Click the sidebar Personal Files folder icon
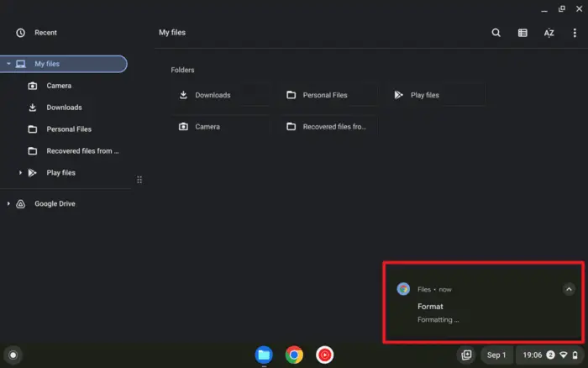Image resolution: width=588 pixels, height=368 pixels. coord(33,129)
